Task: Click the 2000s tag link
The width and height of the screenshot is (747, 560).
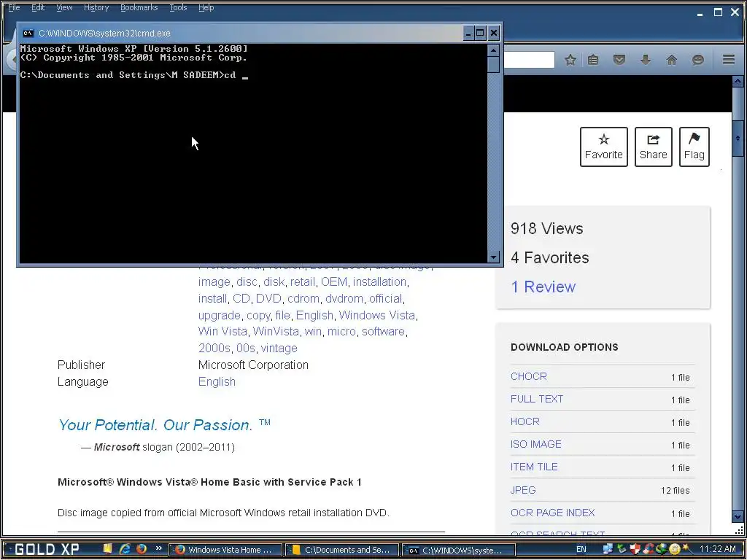Action: click(x=214, y=348)
